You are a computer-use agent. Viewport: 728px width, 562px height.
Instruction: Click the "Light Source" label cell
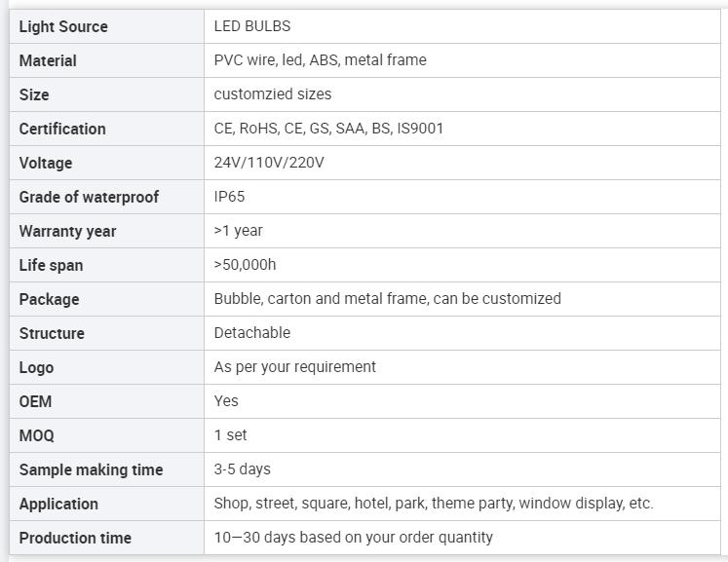pyautogui.click(x=63, y=26)
